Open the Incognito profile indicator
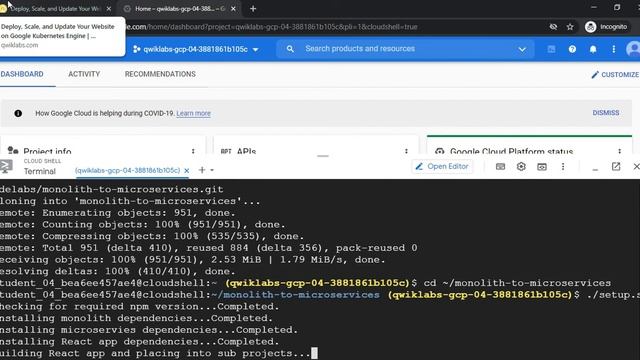 (x=606, y=27)
